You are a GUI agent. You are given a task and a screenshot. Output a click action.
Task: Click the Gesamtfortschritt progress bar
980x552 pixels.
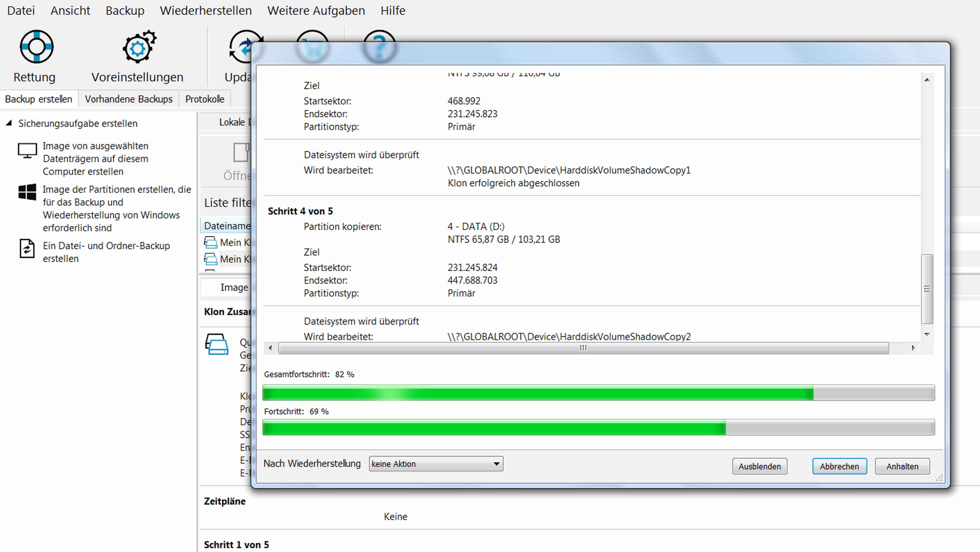(x=598, y=393)
